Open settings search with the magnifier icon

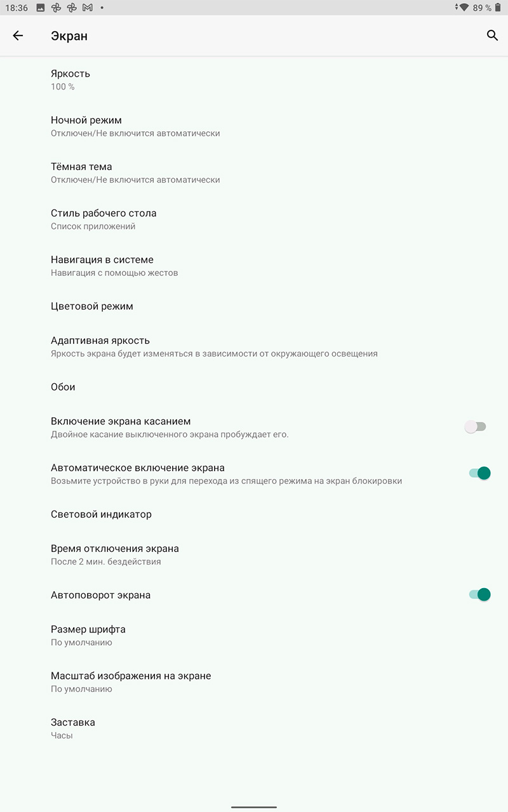pos(492,36)
